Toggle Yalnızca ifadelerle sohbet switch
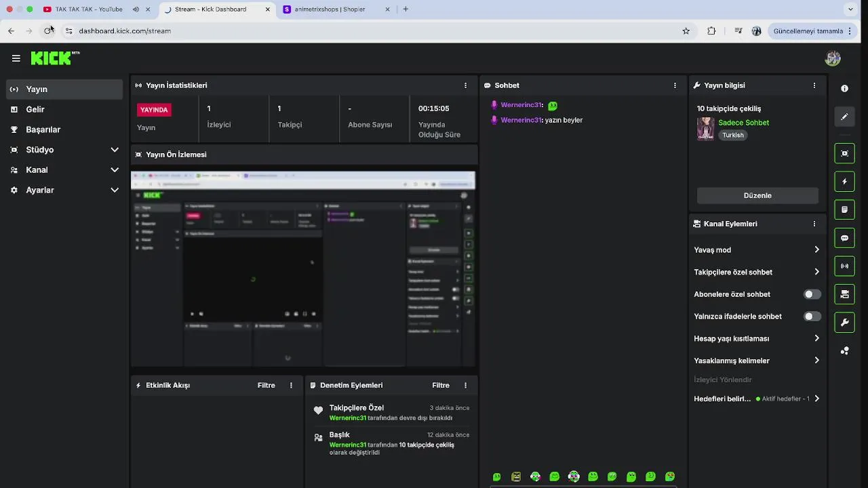This screenshot has height=488, width=868. tap(812, 317)
